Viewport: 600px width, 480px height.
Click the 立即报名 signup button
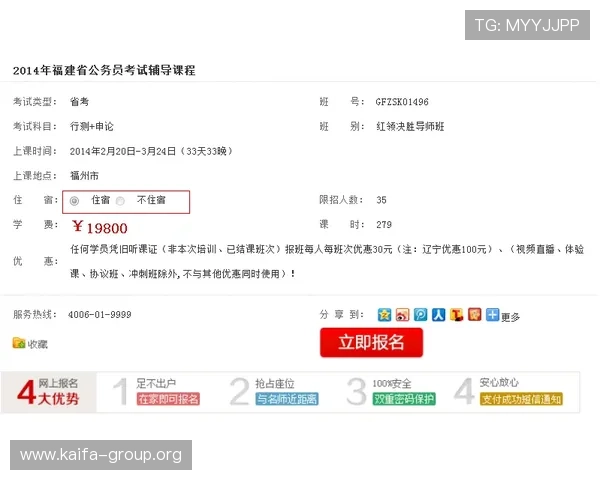372,342
